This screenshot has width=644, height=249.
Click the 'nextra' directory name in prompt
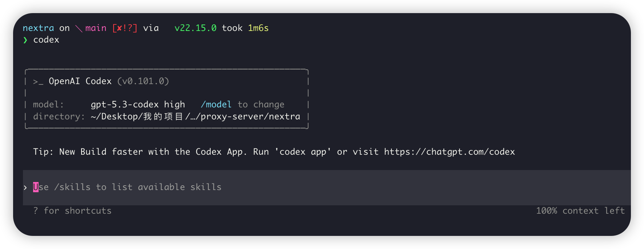coord(38,28)
